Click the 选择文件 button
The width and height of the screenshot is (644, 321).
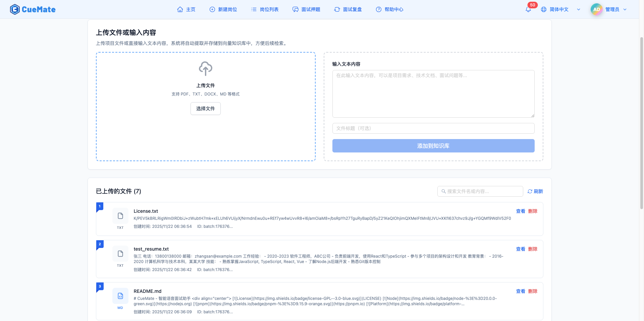[x=205, y=109]
